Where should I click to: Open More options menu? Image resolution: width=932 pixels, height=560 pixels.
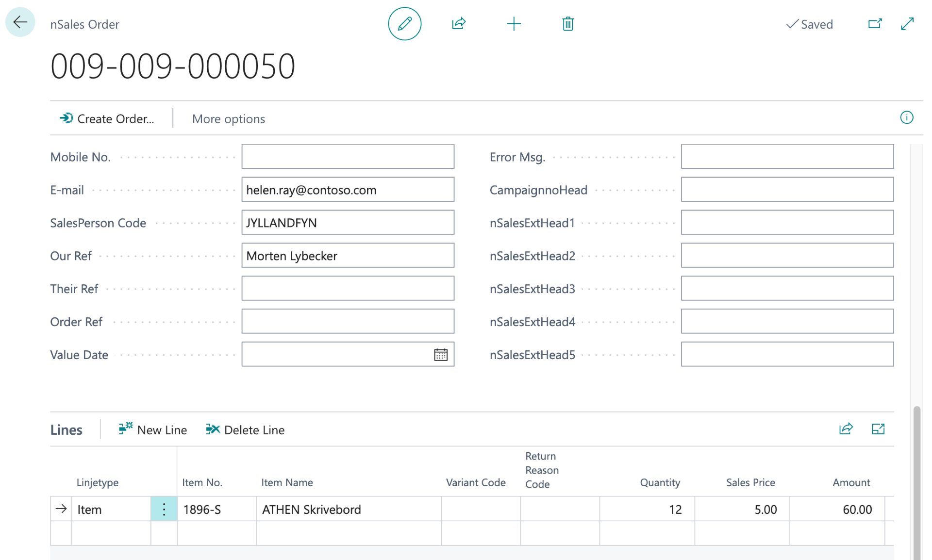(x=229, y=119)
